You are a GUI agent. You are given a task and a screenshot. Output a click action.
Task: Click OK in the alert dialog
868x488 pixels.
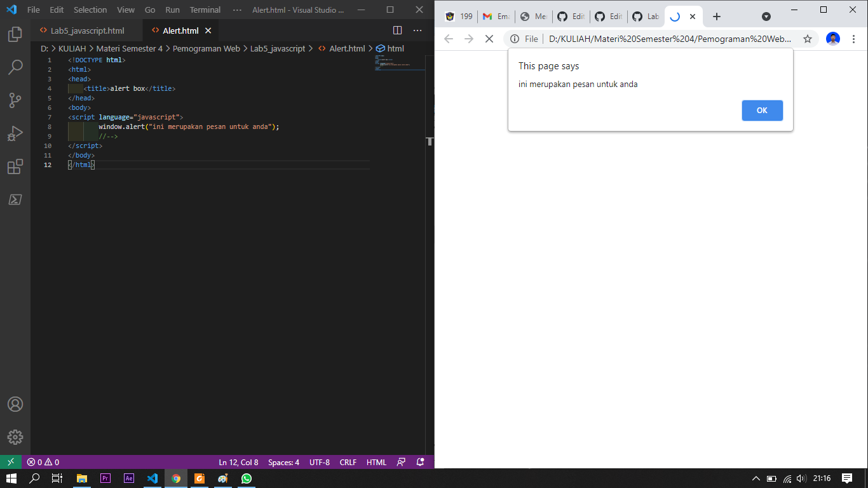762,111
